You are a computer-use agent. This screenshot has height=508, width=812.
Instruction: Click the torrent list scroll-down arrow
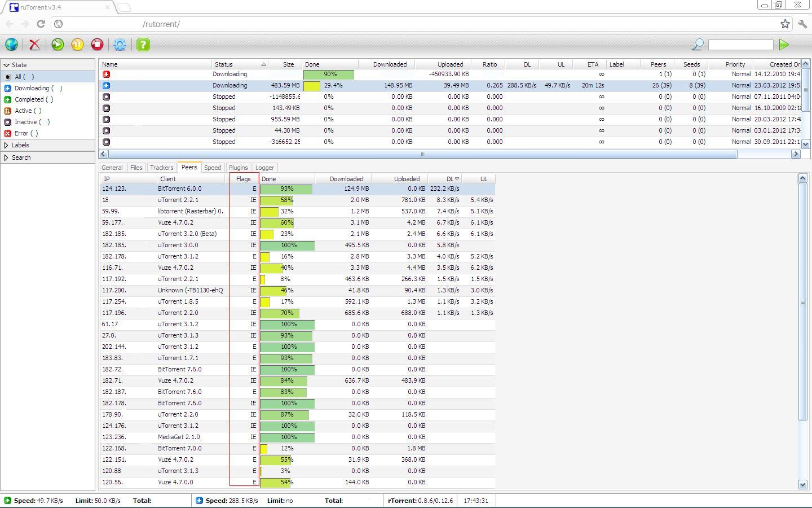pyautogui.click(x=806, y=144)
